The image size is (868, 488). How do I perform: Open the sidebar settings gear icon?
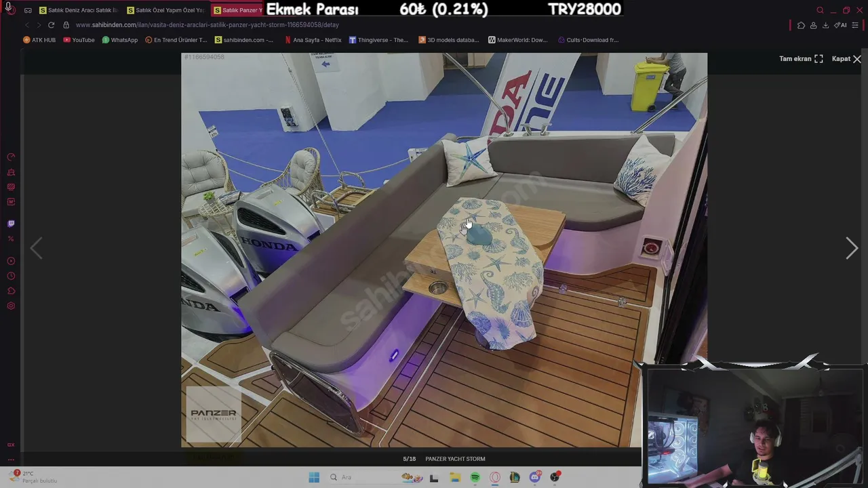(11, 306)
